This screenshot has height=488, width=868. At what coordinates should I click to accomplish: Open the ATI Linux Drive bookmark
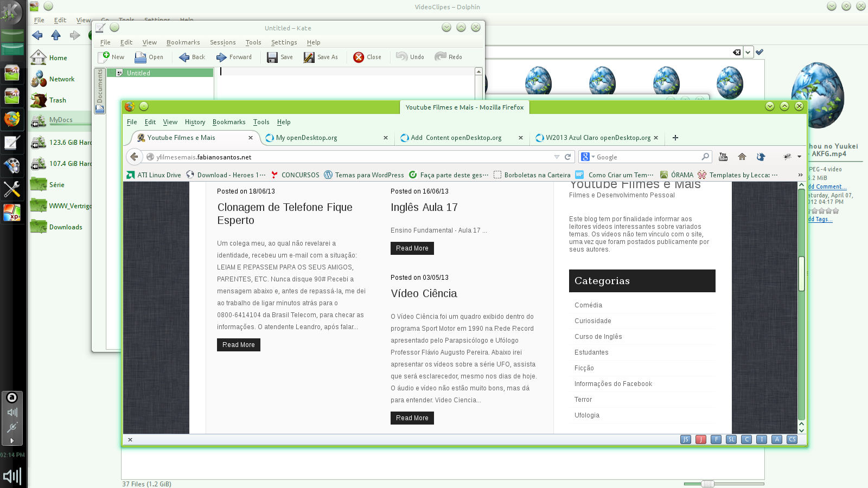pyautogui.click(x=154, y=175)
